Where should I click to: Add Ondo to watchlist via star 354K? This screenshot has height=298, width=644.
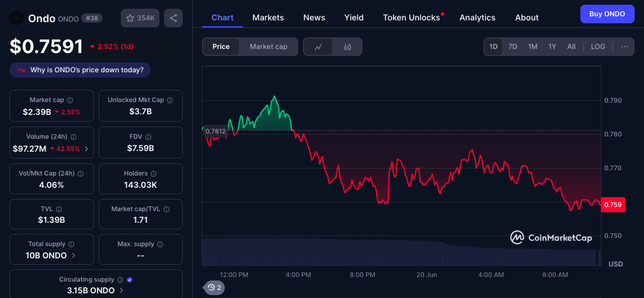[140, 18]
